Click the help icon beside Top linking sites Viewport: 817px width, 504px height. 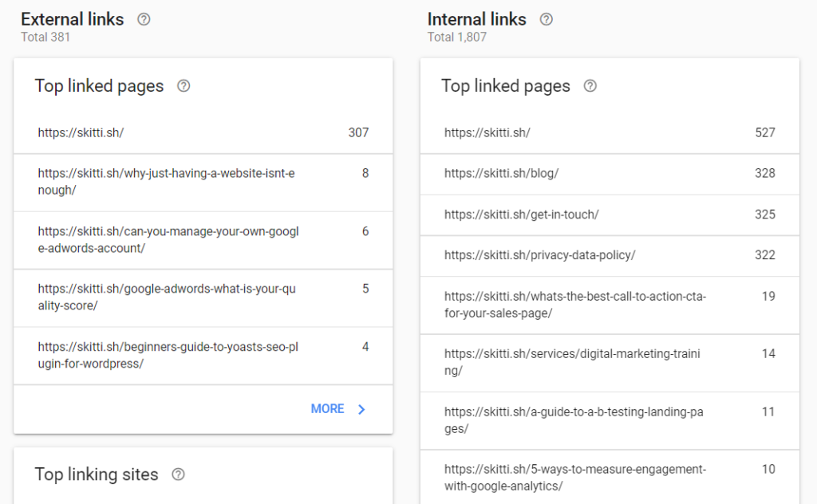(x=178, y=474)
